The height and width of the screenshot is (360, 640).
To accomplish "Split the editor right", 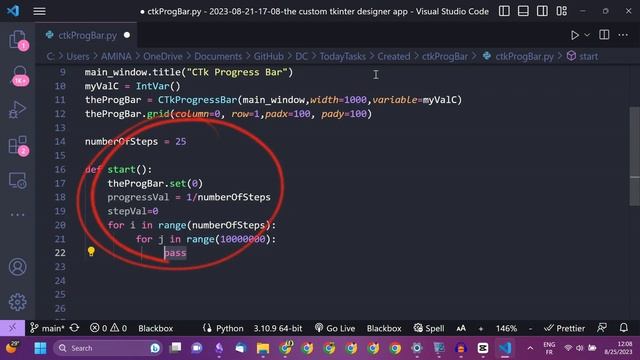I will click(604, 35).
